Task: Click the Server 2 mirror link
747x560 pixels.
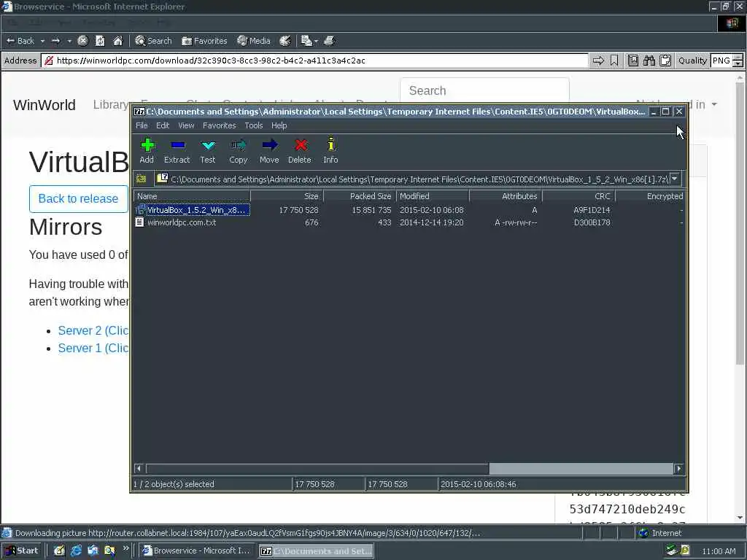Action: coord(93,330)
